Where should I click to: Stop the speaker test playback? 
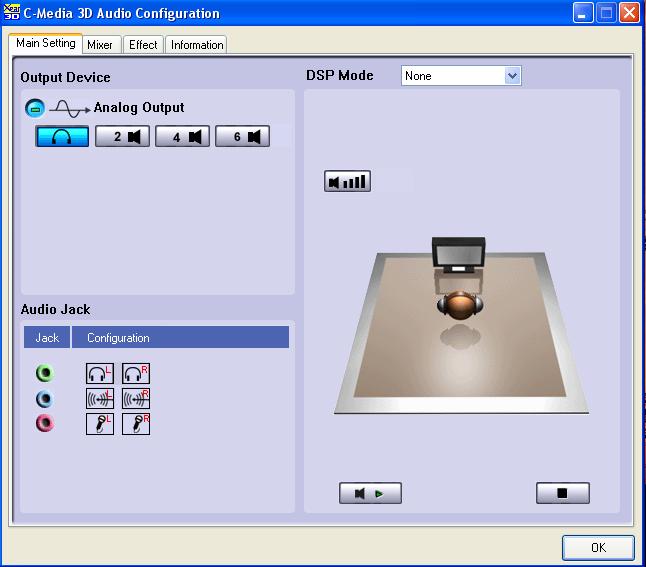coord(563,493)
